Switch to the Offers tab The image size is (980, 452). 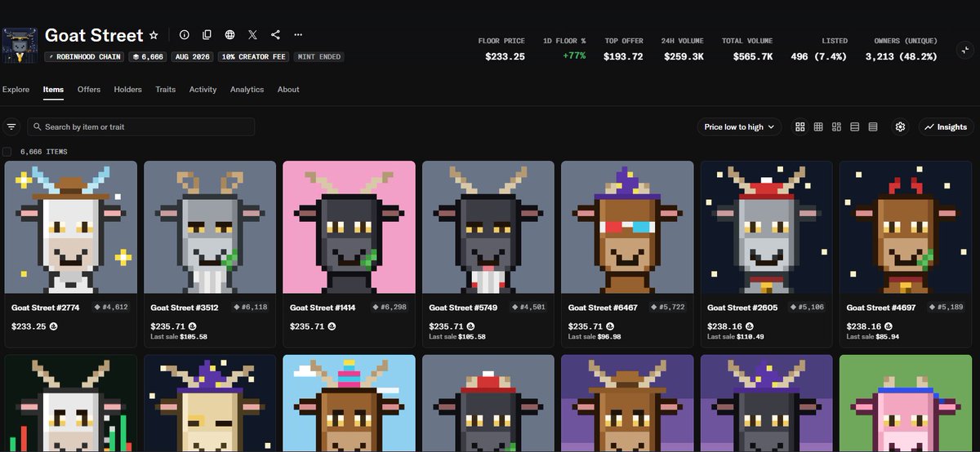pos(89,90)
